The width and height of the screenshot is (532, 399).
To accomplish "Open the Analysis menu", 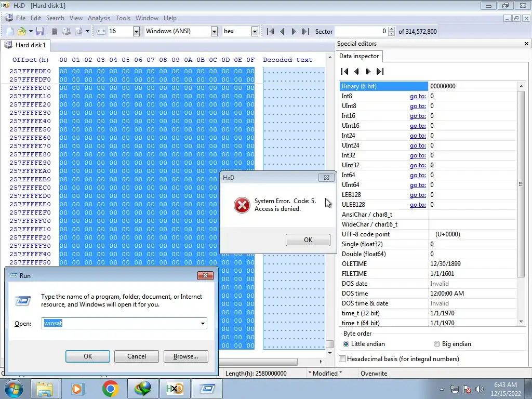I will pyautogui.click(x=99, y=18).
